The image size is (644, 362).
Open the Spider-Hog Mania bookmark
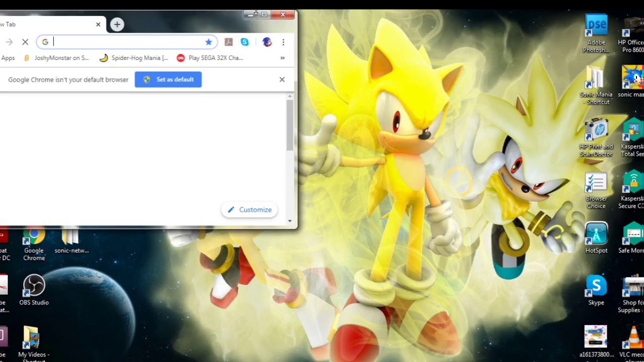point(134,58)
